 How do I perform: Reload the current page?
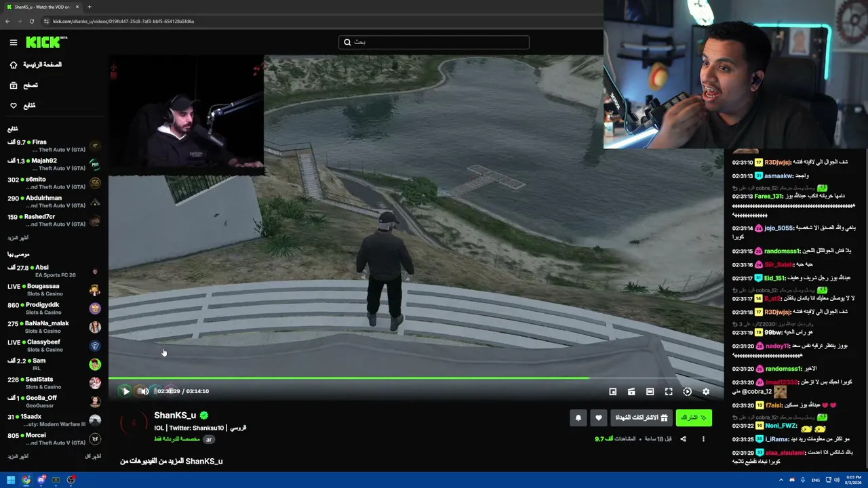[31, 21]
